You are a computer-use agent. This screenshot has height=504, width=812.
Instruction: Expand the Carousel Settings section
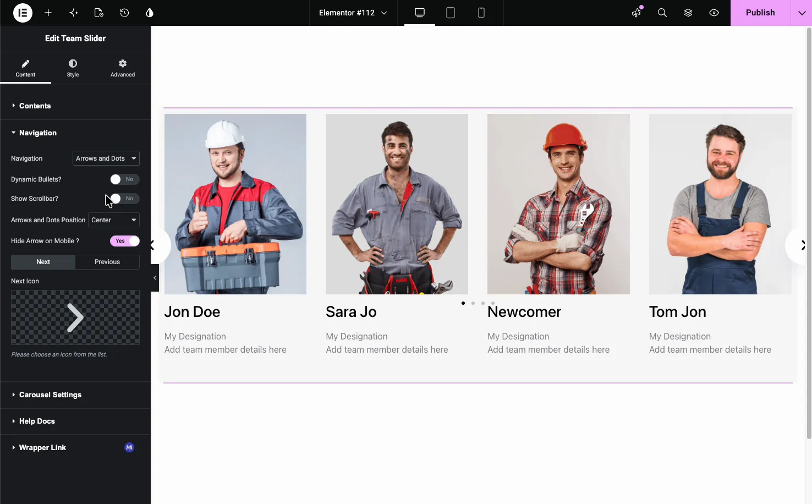pos(75,395)
